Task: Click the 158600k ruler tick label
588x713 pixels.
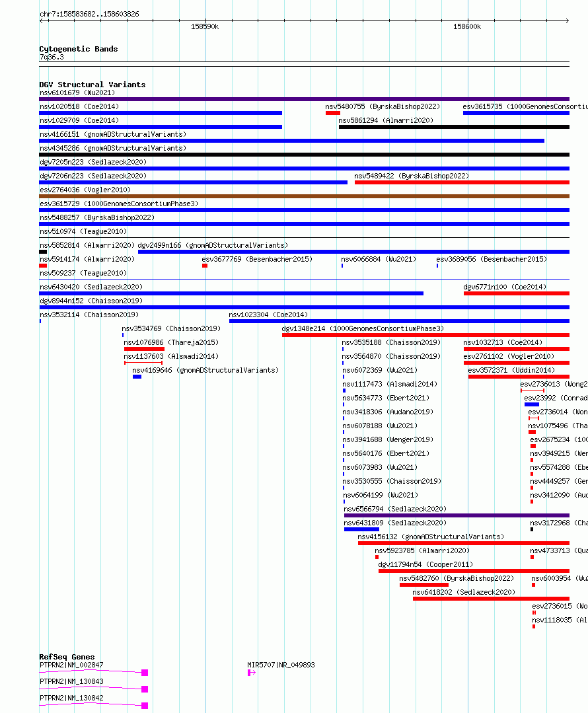Action: pyautogui.click(x=467, y=27)
